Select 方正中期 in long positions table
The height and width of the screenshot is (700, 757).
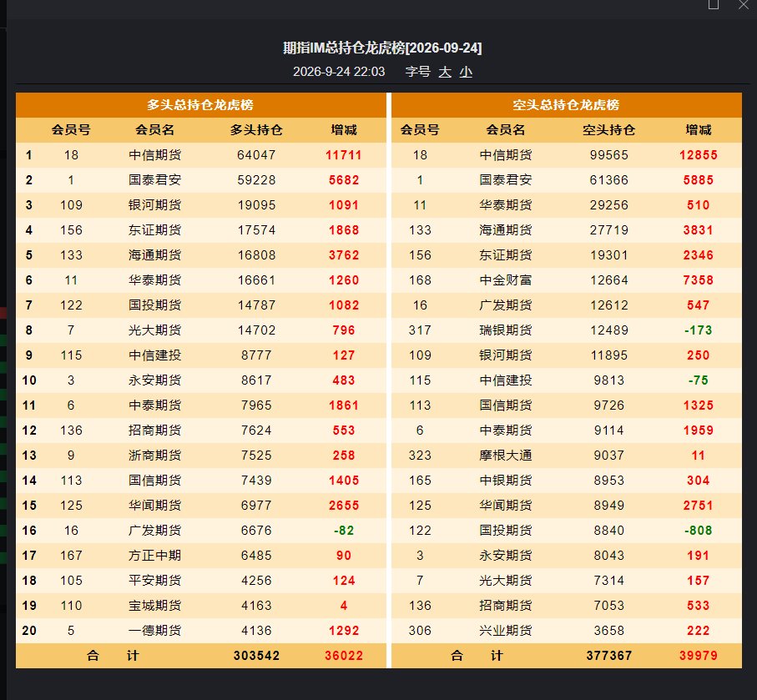(x=155, y=556)
